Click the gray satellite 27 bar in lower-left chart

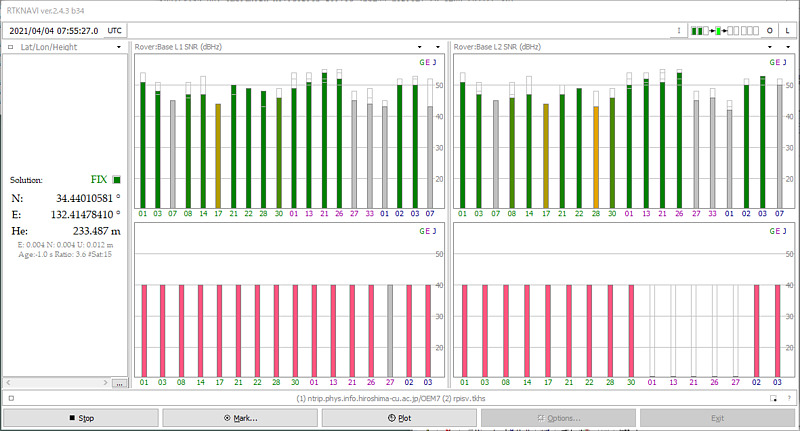(x=390, y=331)
